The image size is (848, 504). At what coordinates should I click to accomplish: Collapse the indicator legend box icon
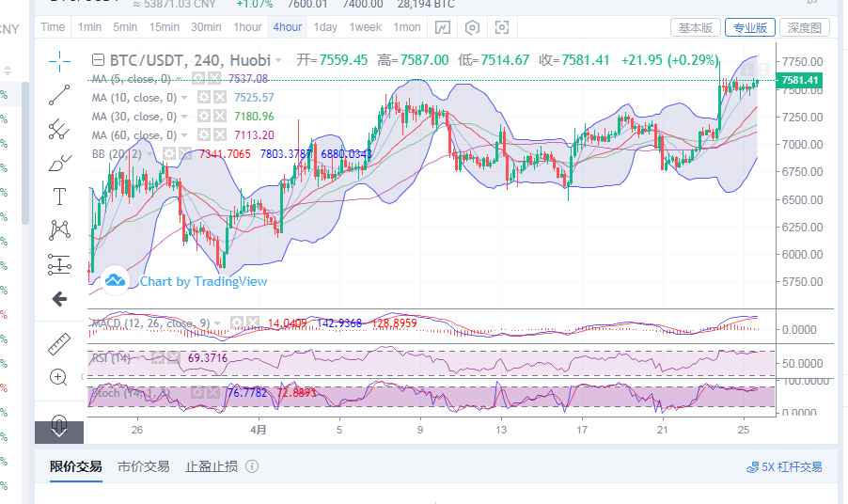pyautogui.click(x=98, y=60)
